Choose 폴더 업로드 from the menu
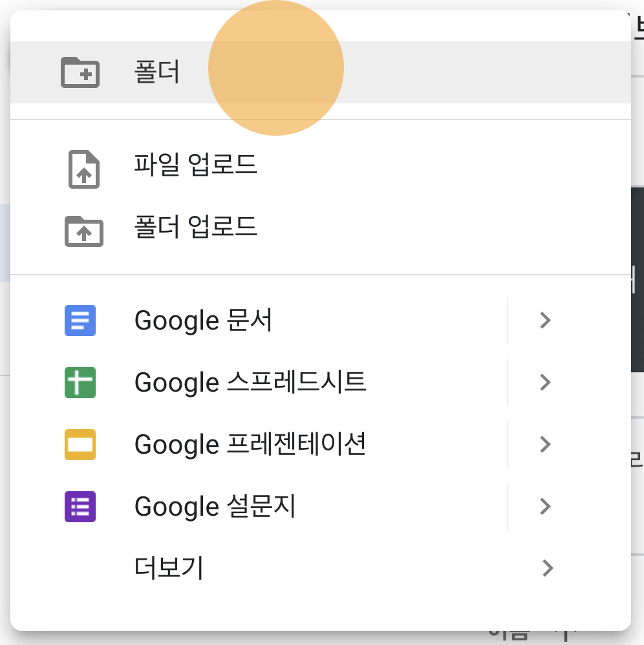 321,227
